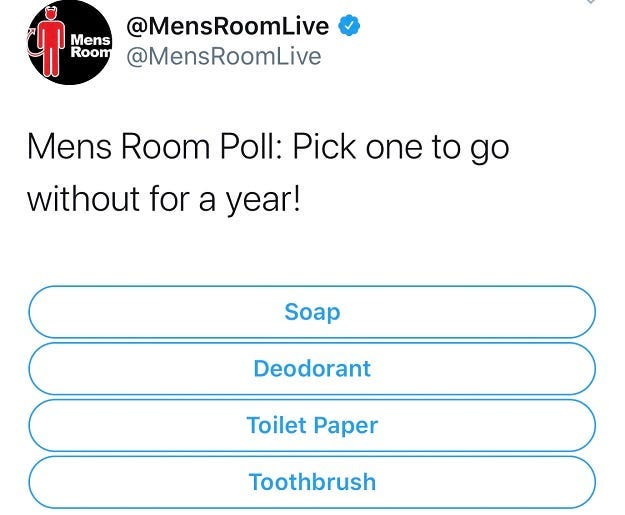Click the gray @MensRoomLive handle
The height and width of the screenshot is (515, 625).
[x=222, y=56]
